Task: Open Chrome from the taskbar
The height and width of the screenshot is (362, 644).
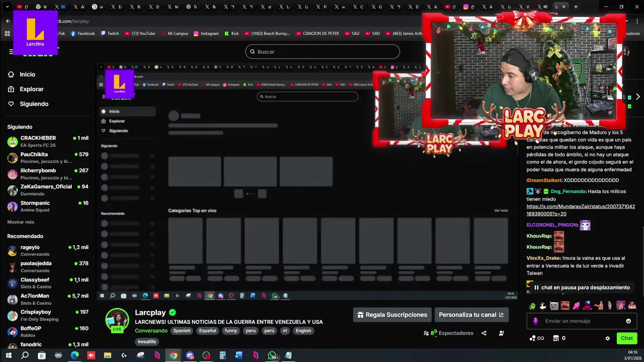Action: click(173, 355)
